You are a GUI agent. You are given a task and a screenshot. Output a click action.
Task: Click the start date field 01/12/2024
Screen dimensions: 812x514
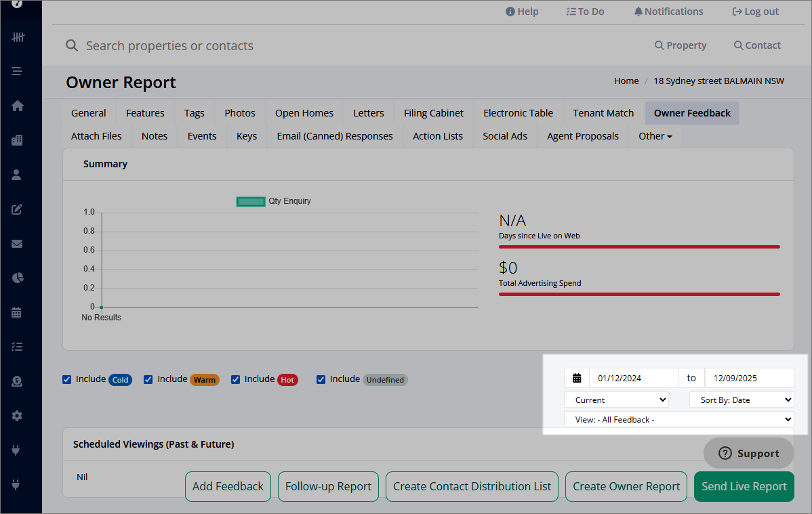[x=633, y=379]
